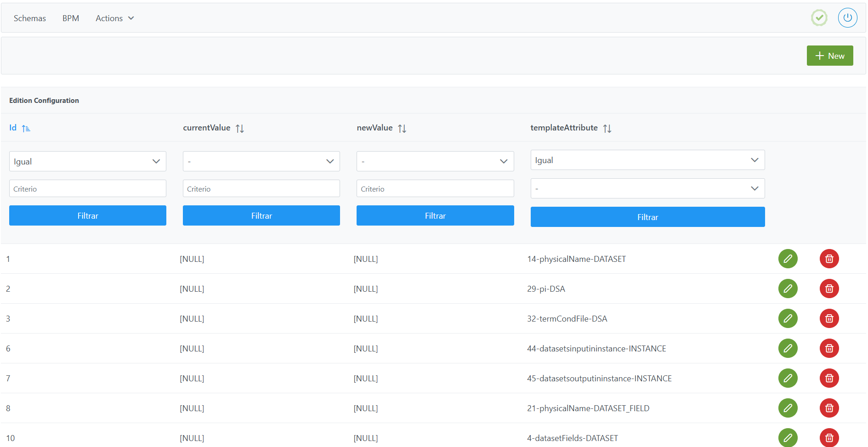The width and height of the screenshot is (868, 447).
Task: Toggle sorting on the Id column
Action: point(26,129)
